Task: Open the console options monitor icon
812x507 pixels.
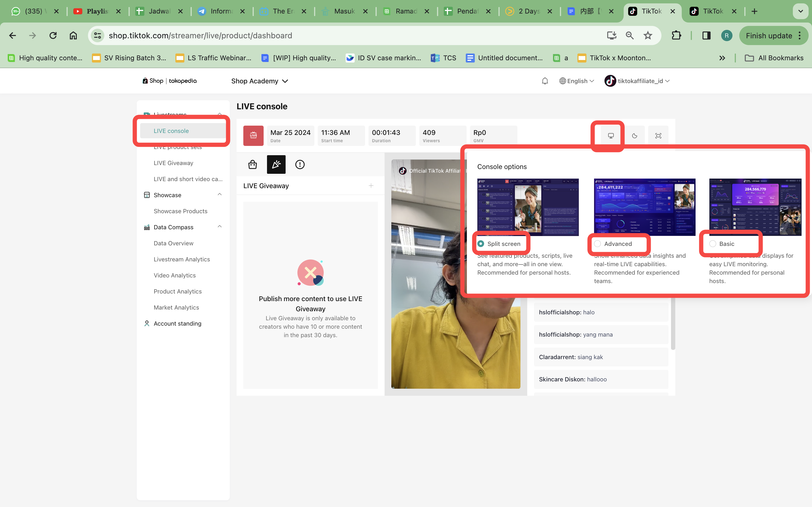Action: point(611,136)
